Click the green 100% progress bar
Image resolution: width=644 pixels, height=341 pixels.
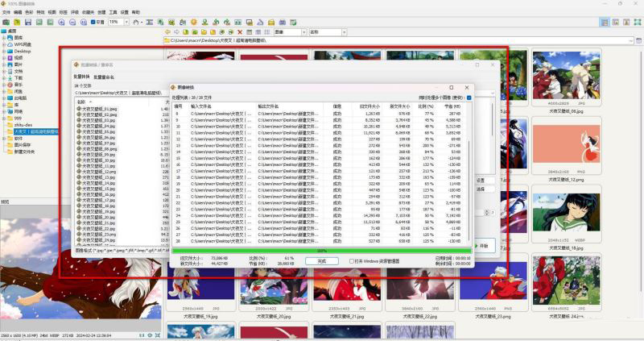pyautogui.click(x=321, y=251)
